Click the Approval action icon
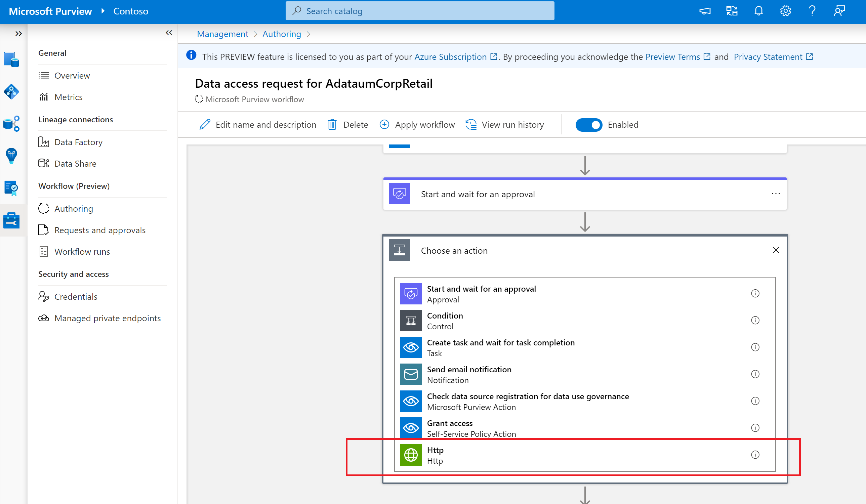This screenshot has width=866, height=504. coord(411,294)
